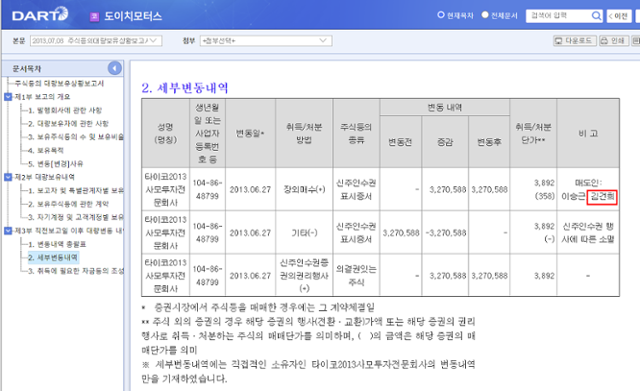Screen dimensions: 640x391
Task: Click the magnifier search icon
Action: [x=596, y=16]
